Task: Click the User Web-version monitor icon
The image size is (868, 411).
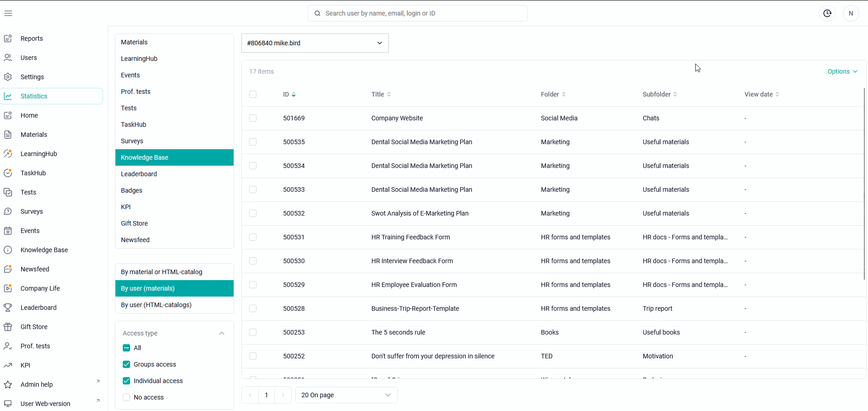Action: [8, 404]
